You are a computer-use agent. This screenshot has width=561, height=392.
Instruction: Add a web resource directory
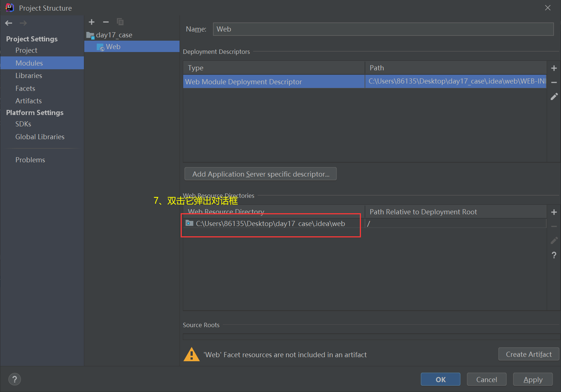[x=554, y=212]
